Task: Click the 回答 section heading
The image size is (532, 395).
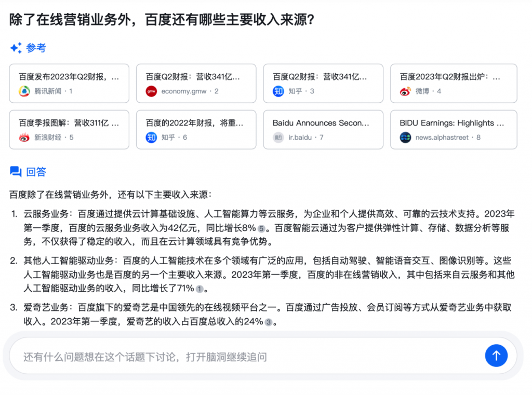Action: [36, 172]
